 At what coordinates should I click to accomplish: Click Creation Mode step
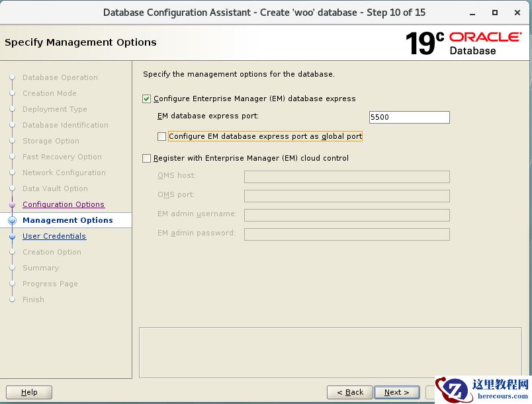50,93
